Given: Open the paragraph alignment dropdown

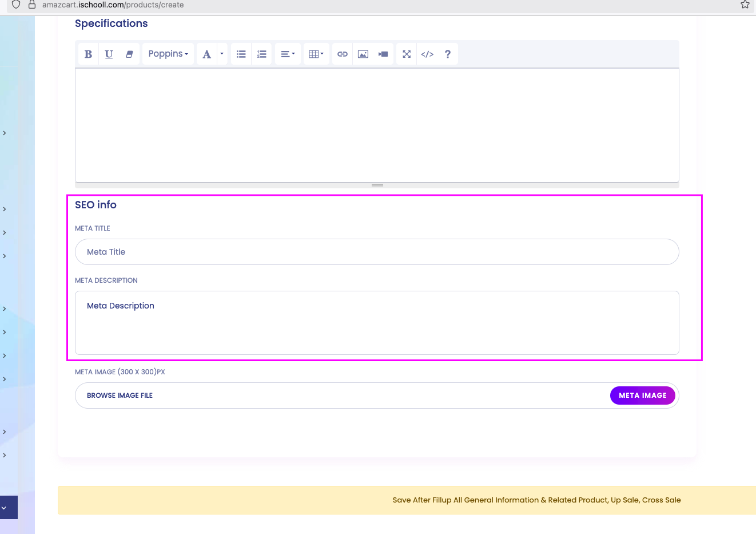Looking at the screenshot, I should pos(288,54).
